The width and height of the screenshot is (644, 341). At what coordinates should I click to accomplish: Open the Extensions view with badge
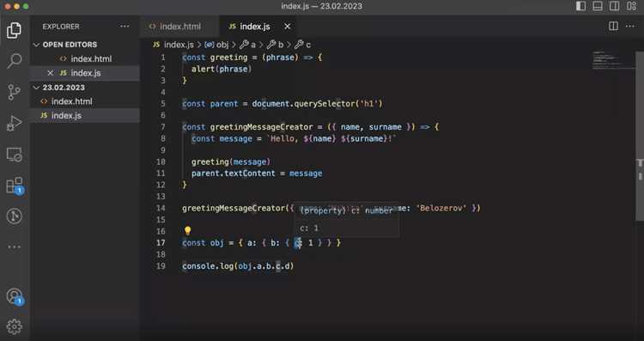coord(15,186)
